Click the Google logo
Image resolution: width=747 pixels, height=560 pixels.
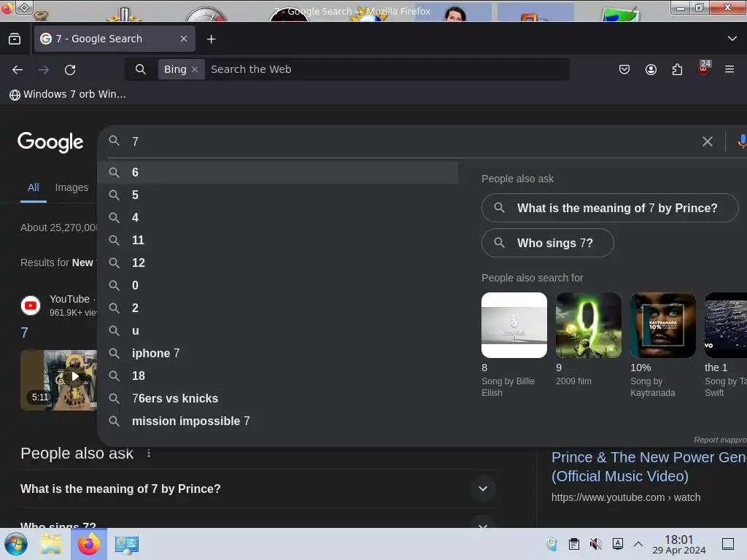[x=50, y=142]
